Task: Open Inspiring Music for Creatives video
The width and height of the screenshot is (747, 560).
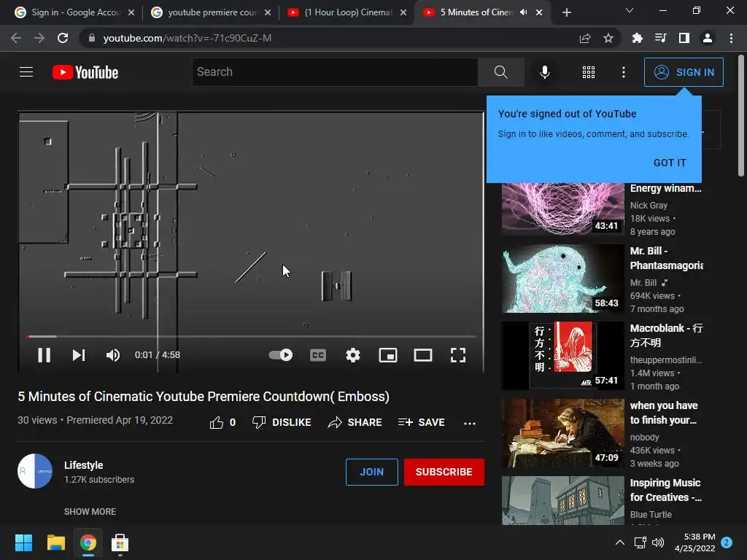Action: pos(562,500)
